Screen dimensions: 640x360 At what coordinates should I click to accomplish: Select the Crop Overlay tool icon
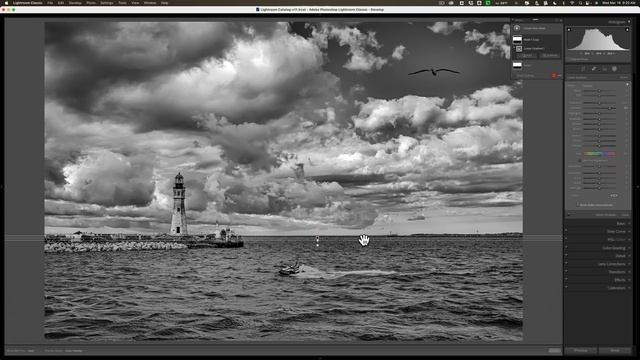click(583, 69)
